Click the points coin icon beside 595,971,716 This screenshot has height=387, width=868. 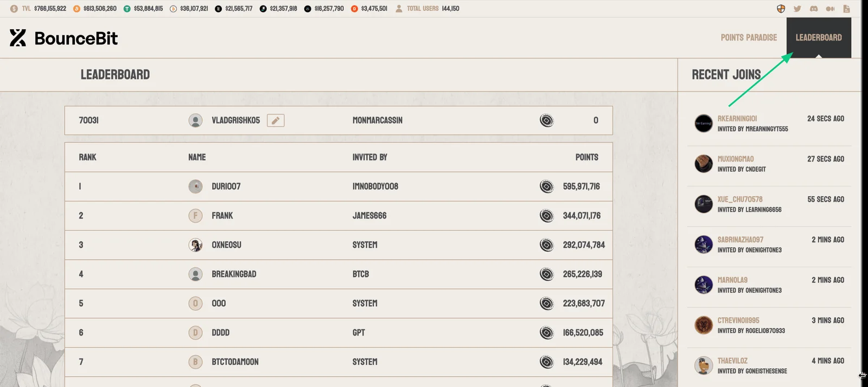tap(546, 186)
